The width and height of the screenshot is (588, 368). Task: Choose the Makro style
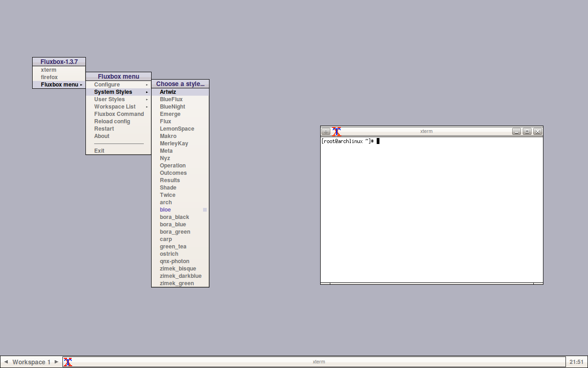click(180, 136)
